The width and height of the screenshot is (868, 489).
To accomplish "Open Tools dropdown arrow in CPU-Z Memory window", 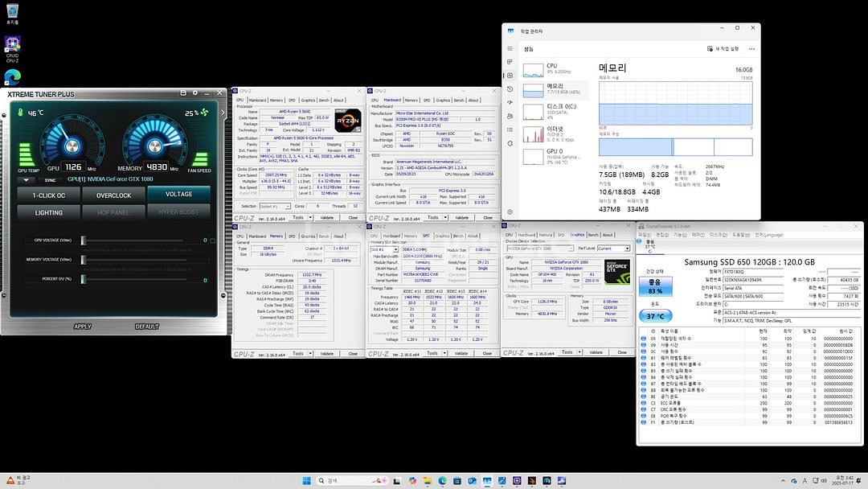I will 310,353.
